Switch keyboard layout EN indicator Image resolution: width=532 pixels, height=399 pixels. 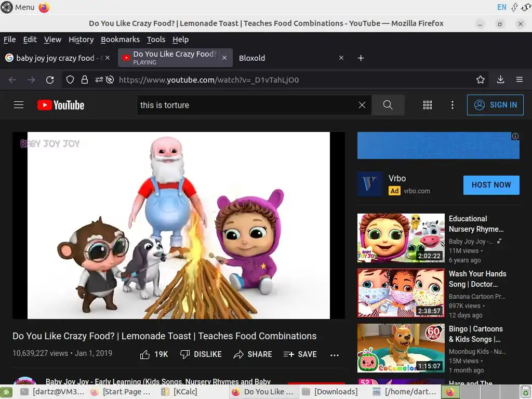point(501,7)
